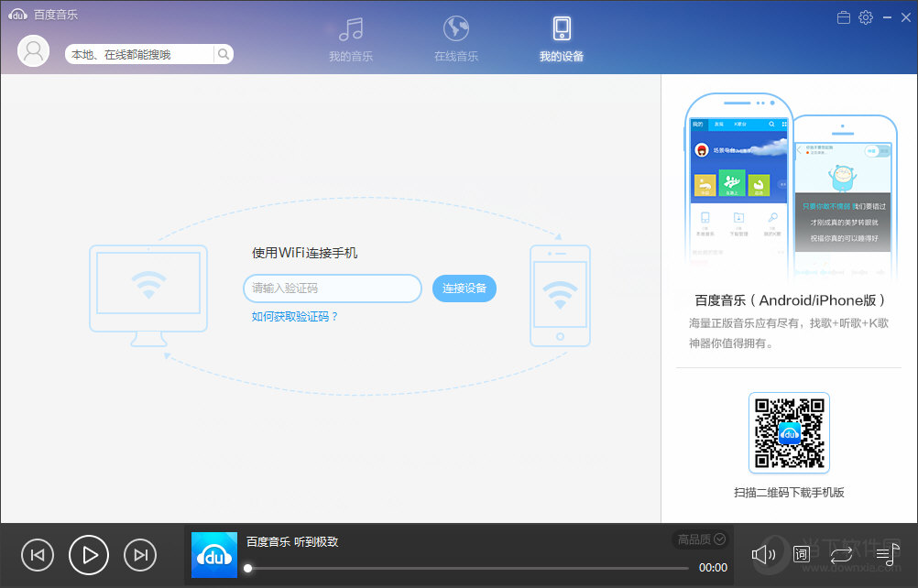Open the toolbox icon in title bar
Screen dimensions: 918x588
pyautogui.click(x=844, y=17)
